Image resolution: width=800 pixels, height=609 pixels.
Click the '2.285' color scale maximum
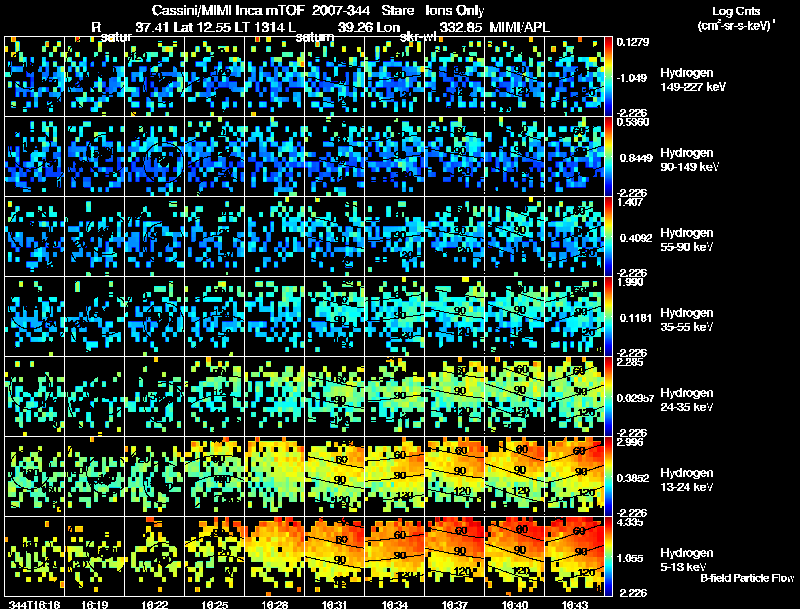click(x=631, y=362)
